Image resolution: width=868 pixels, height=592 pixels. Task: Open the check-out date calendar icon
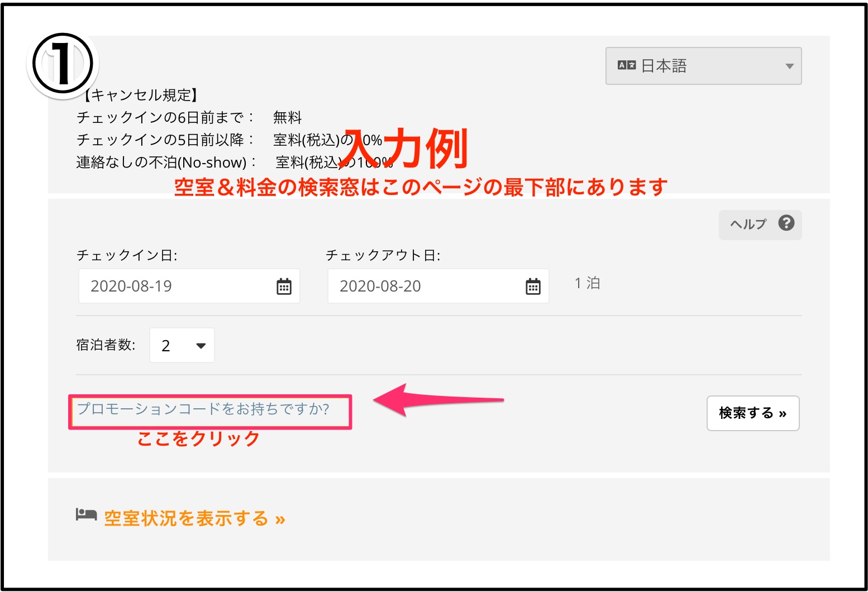pyautogui.click(x=533, y=287)
